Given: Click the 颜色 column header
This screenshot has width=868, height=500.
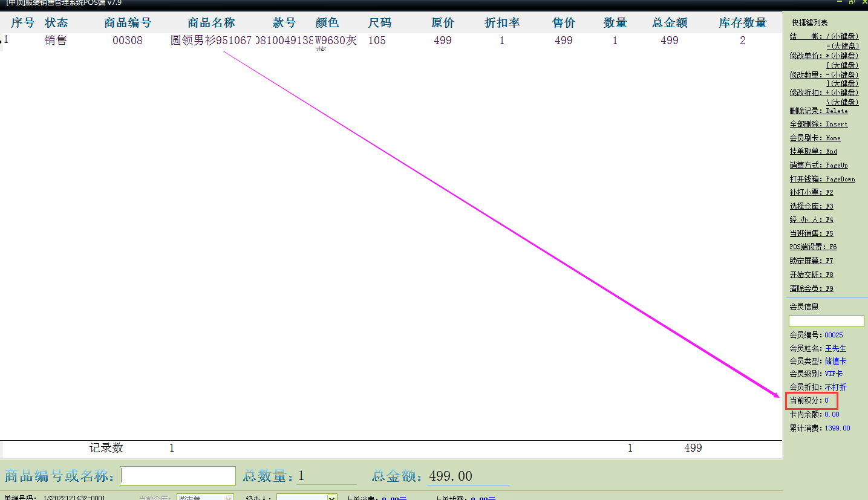Looking at the screenshot, I should coord(327,23).
